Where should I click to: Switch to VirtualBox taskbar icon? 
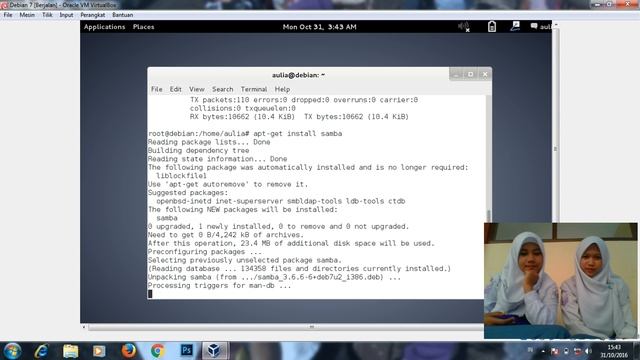214,351
